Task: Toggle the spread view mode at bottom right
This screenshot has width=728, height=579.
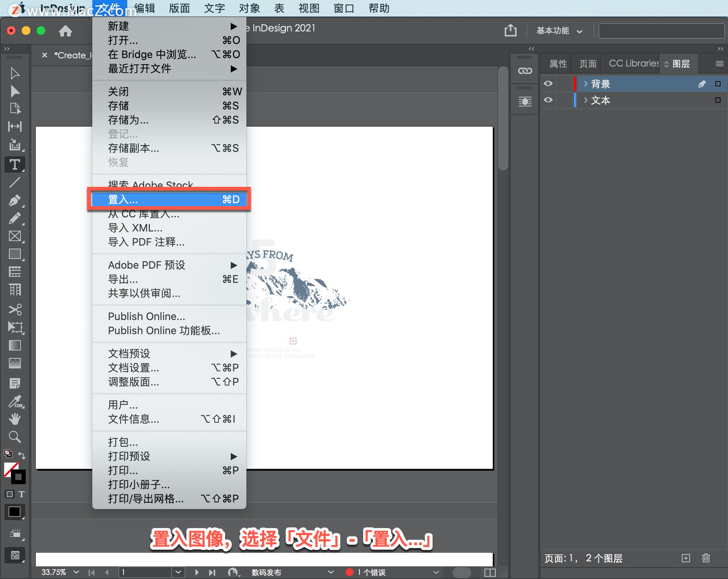Action: [x=490, y=573]
